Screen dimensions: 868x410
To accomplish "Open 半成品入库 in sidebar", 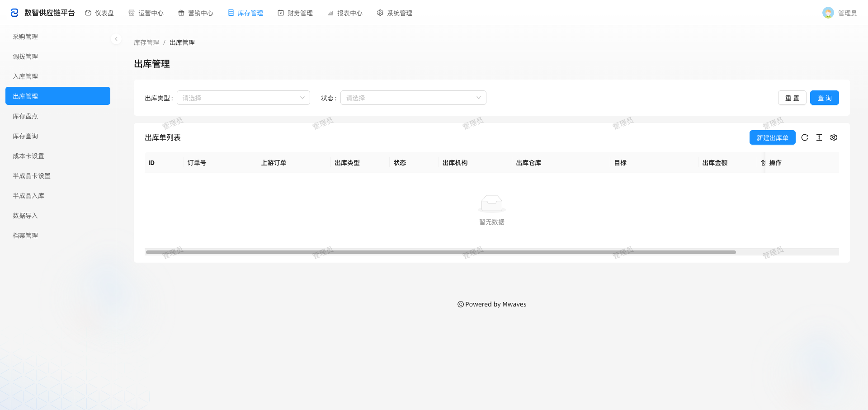I will pyautogui.click(x=58, y=196).
